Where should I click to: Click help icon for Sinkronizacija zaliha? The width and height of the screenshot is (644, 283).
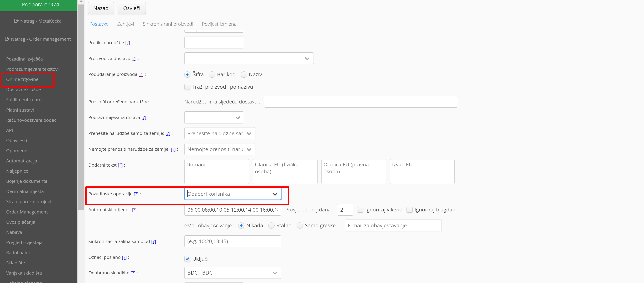click(x=153, y=241)
